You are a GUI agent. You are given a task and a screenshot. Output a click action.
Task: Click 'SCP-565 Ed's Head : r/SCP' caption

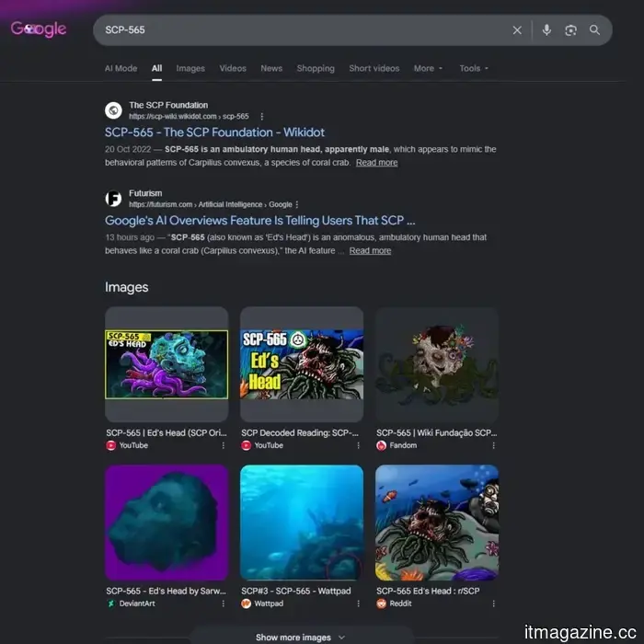(428, 591)
